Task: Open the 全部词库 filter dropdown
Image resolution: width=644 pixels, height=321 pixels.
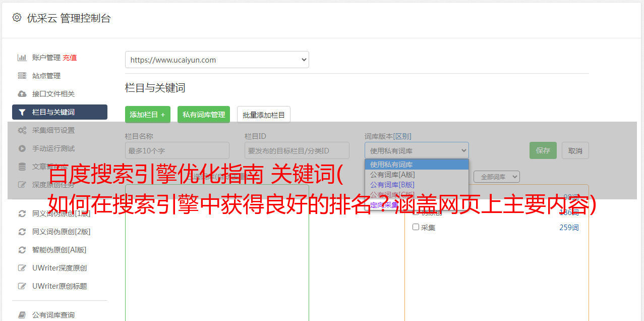Action: (x=497, y=177)
